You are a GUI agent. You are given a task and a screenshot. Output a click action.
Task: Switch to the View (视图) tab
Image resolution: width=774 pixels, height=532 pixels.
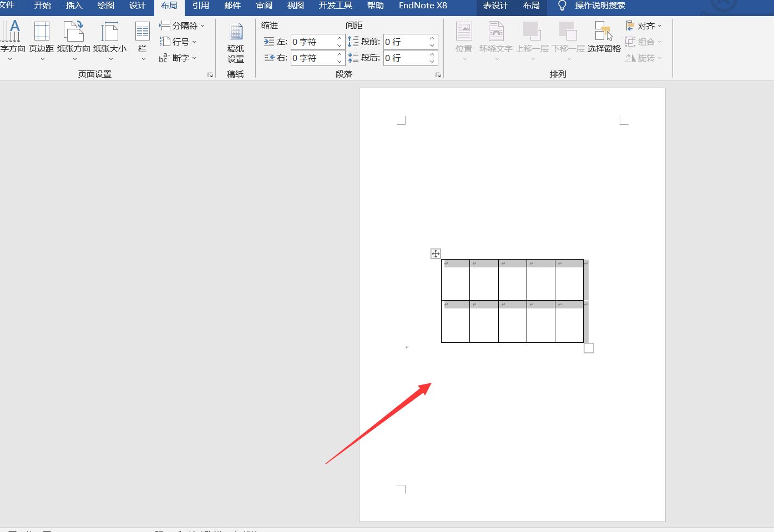click(x=296, y=6)
